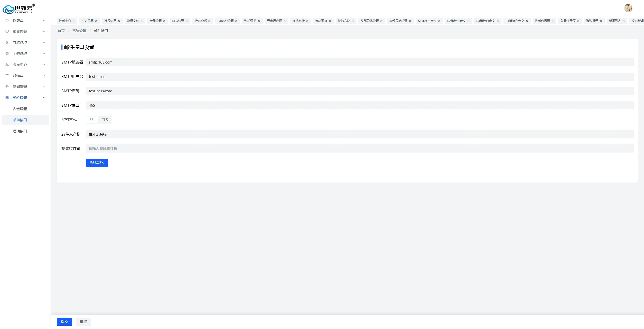Close the 控制中心 tab with its X
The image size is (644, 329).
point(74,21)
